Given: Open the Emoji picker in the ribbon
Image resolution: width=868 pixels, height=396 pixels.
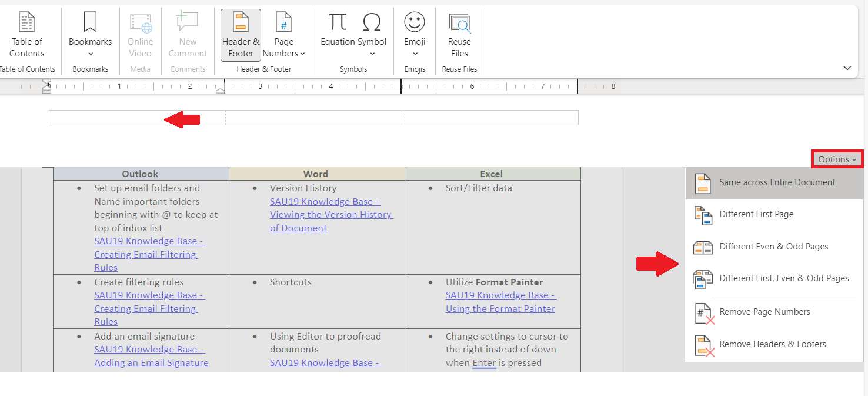Looking at the screenshot, I should [415, 36].
